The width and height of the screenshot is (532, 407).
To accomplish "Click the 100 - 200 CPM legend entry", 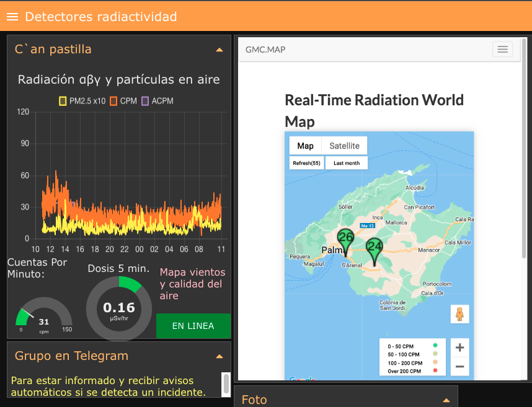I will pyautogui.click(x=412, y=362).
